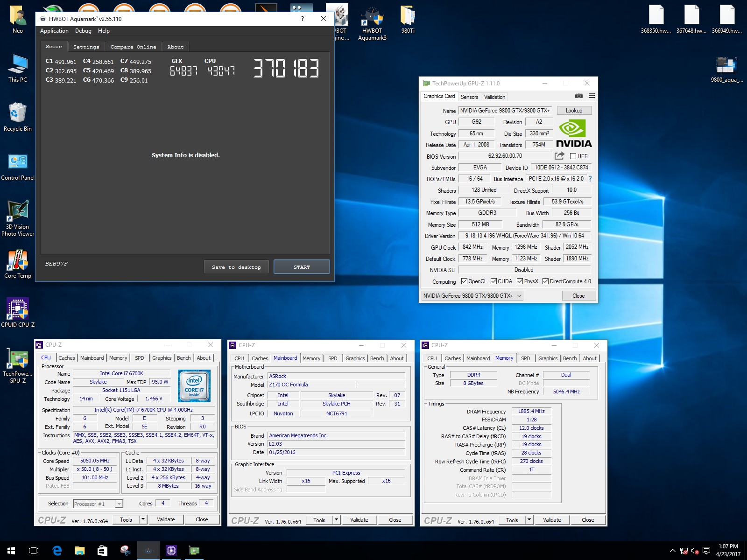Open Caches tab in the CPU-tab CPU-Z window
The height and width of the screenshot is (560, 747).
(66, 358)
